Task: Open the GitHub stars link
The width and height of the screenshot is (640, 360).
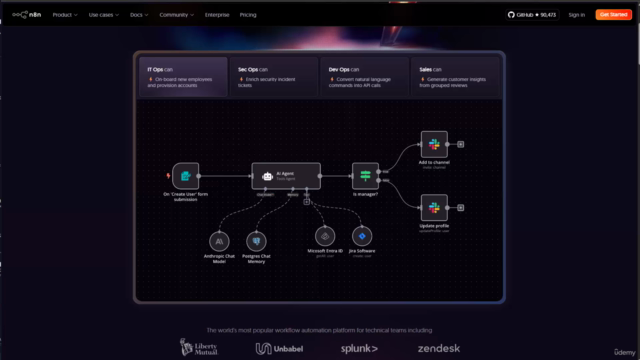Action: (x=532, y=15)
